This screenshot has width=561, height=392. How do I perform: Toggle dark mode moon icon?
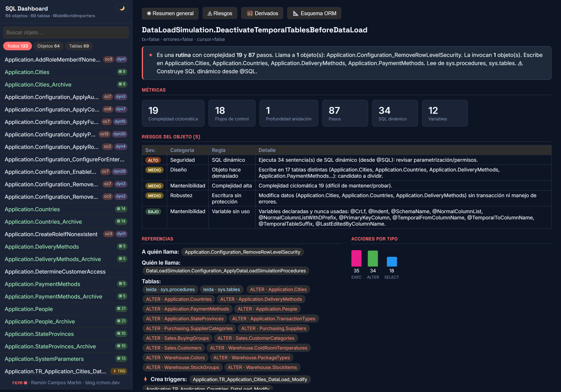(x=122, y=8)
